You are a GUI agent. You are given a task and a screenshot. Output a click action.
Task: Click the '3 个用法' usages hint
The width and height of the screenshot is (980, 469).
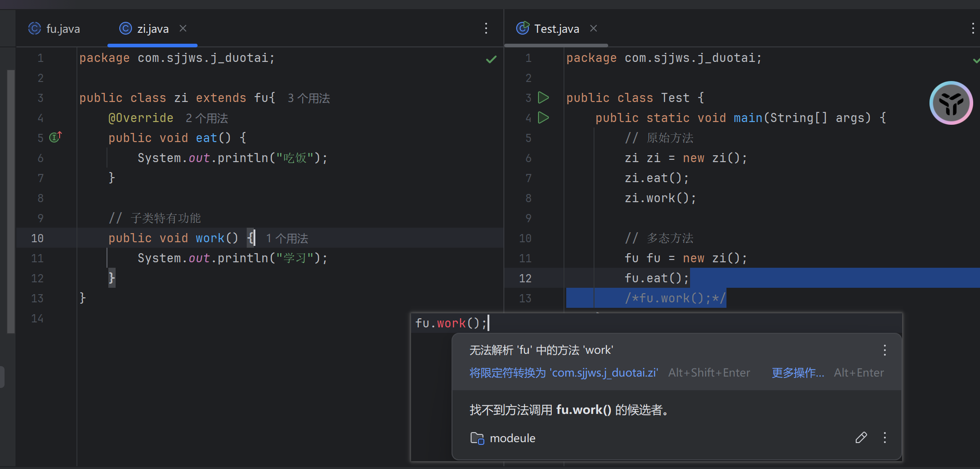309,98
